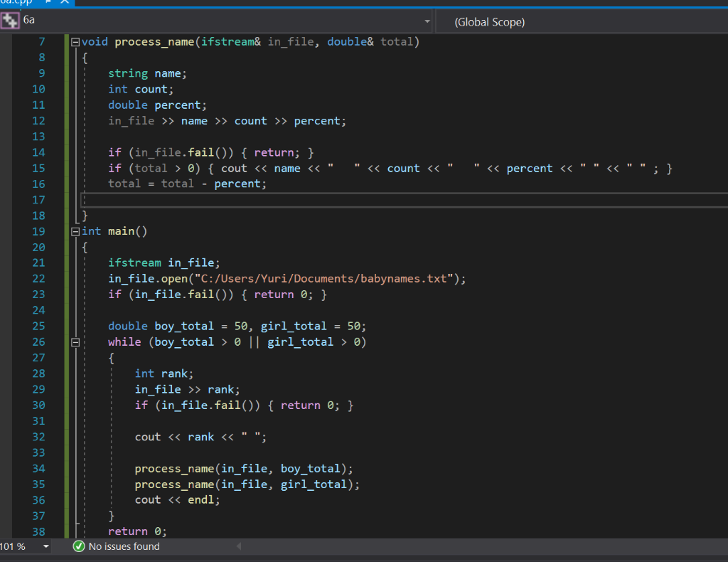Collapse the int main() outline
728x562 pixels.
(x=75, y=232)
